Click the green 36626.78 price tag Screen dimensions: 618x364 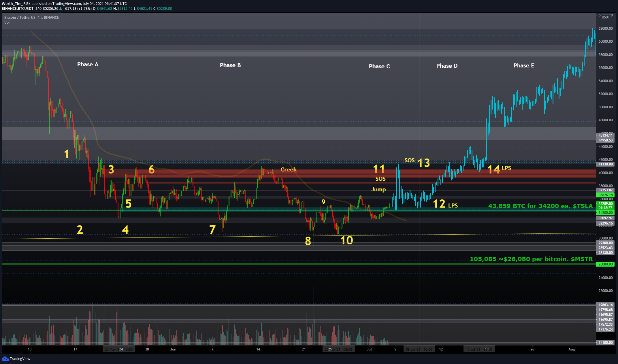[x=605, y=195]
